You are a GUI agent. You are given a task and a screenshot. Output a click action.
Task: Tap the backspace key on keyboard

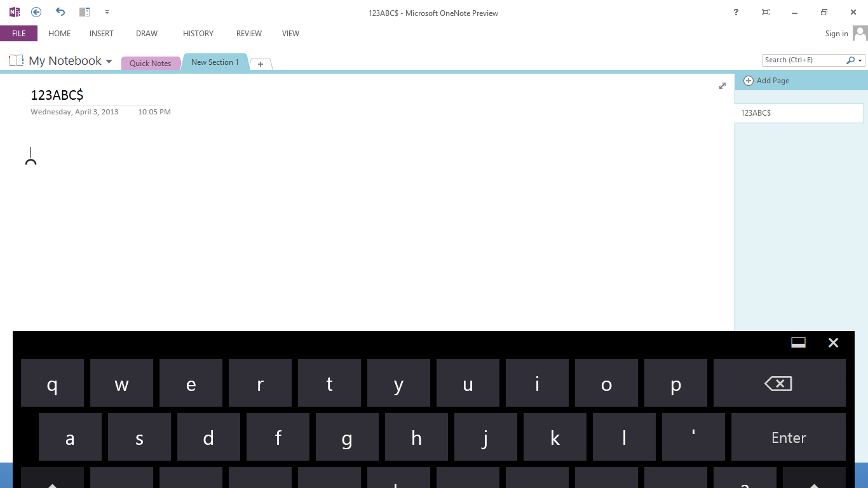click(x=780, y=383)
